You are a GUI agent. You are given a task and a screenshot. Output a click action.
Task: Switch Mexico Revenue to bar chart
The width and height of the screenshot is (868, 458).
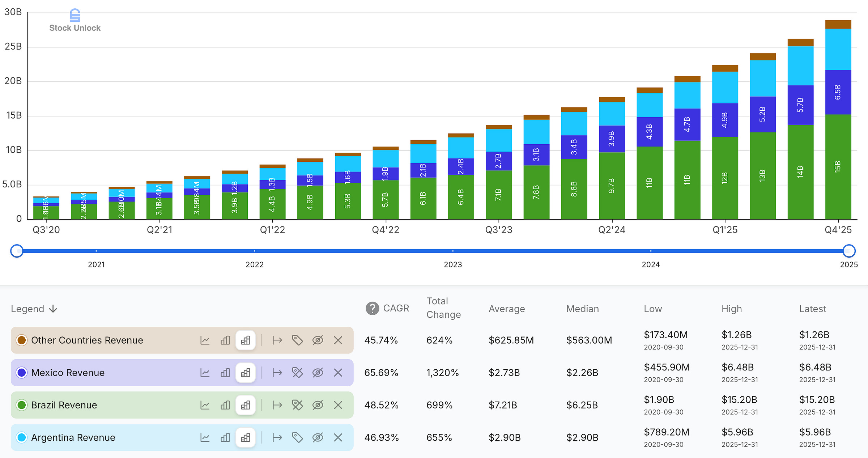pyautogui.click(x=225, y=373)
